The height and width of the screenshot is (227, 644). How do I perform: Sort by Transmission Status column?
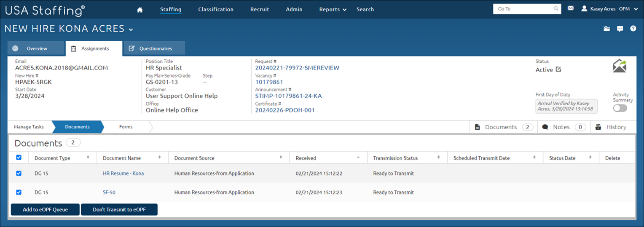[438, 158]
